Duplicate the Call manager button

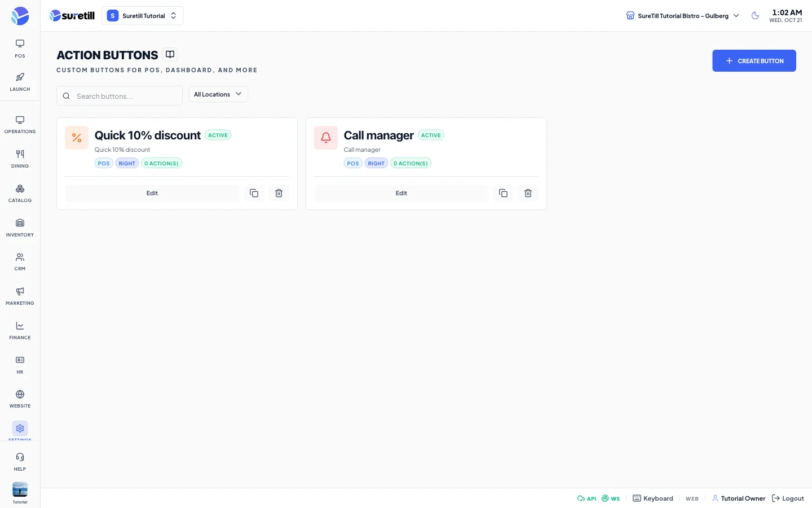pos(503,193)
